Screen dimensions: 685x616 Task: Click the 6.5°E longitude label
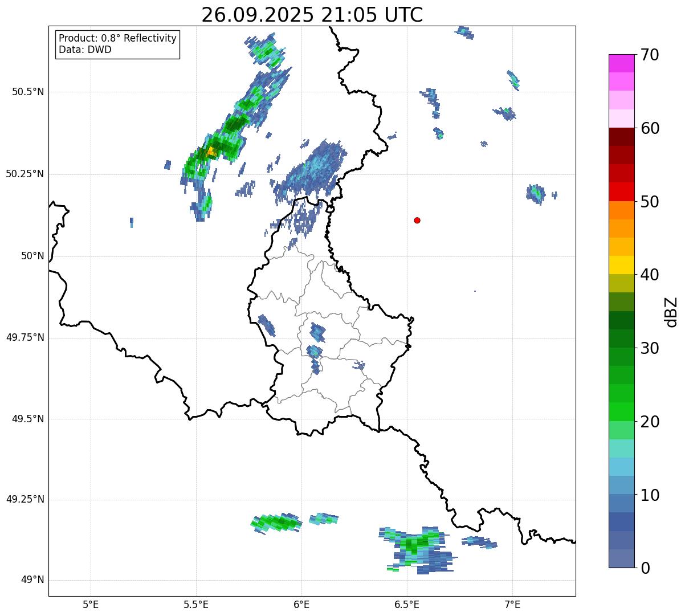coord(407,604)
